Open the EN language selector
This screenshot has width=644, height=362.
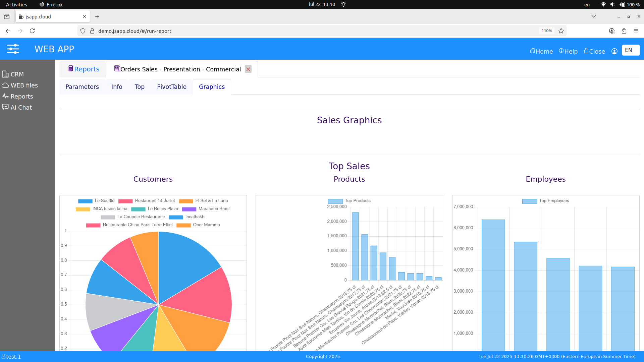coord(630,50)
